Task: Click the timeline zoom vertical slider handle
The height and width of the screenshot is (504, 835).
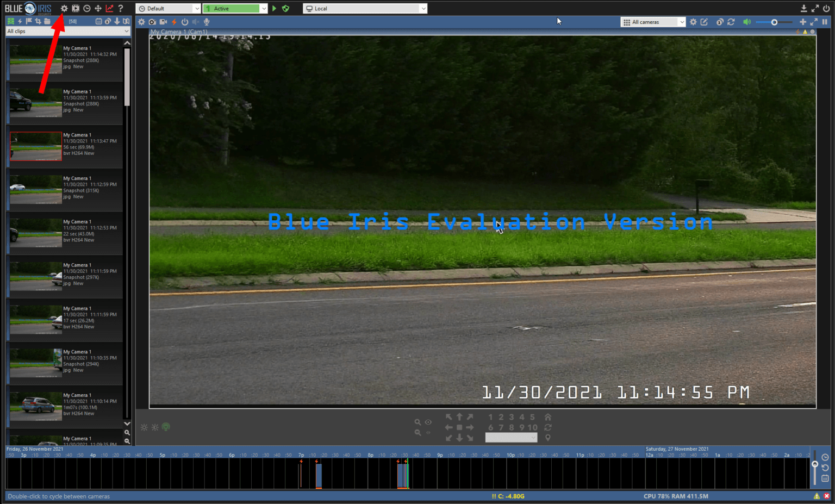Action: (x=814, y=464)
